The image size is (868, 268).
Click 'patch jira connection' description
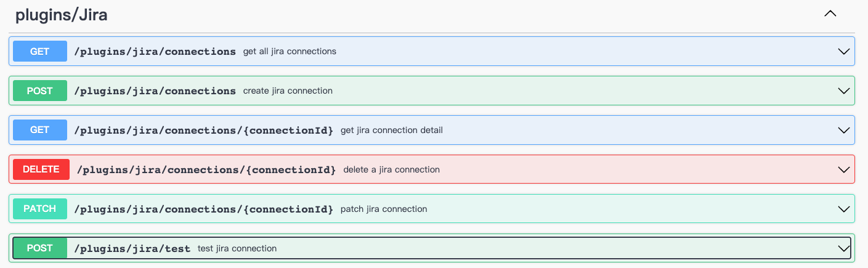pos(384,209)
